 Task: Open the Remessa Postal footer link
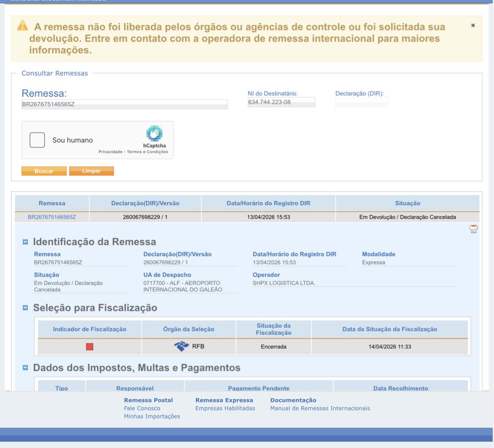tap(148, 400)
